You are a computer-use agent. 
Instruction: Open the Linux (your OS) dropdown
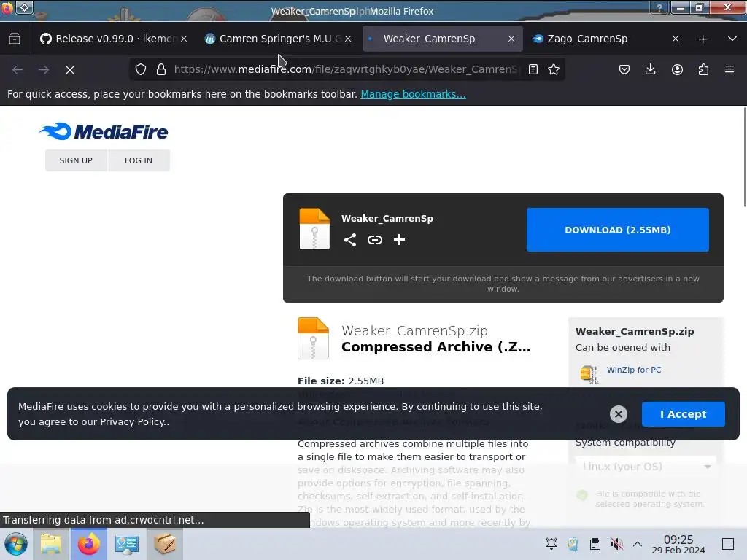[646, 467]
